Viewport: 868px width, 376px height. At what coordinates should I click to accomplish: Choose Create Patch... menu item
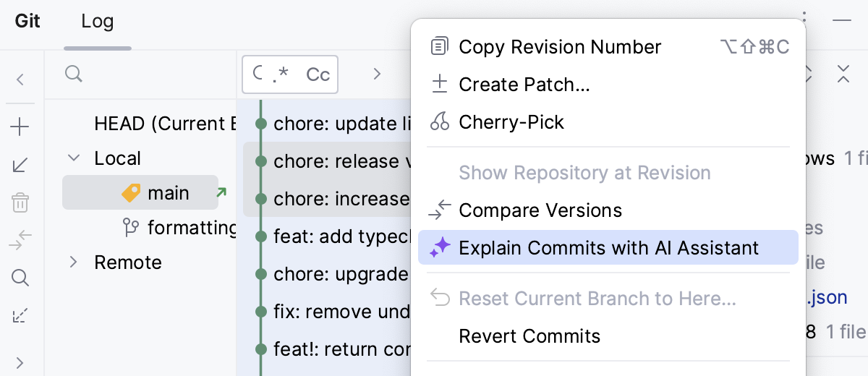pyautogui.click(x=608, y=85)
